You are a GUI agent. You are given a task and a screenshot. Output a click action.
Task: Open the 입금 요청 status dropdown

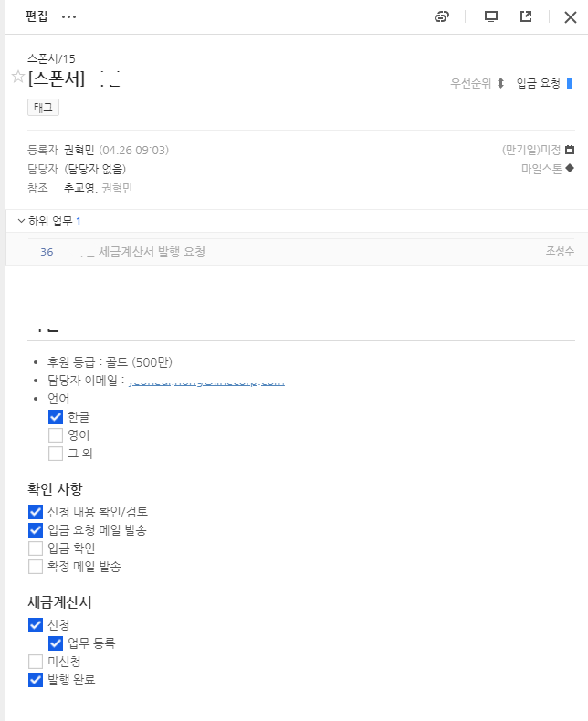[x=538, y=83]
